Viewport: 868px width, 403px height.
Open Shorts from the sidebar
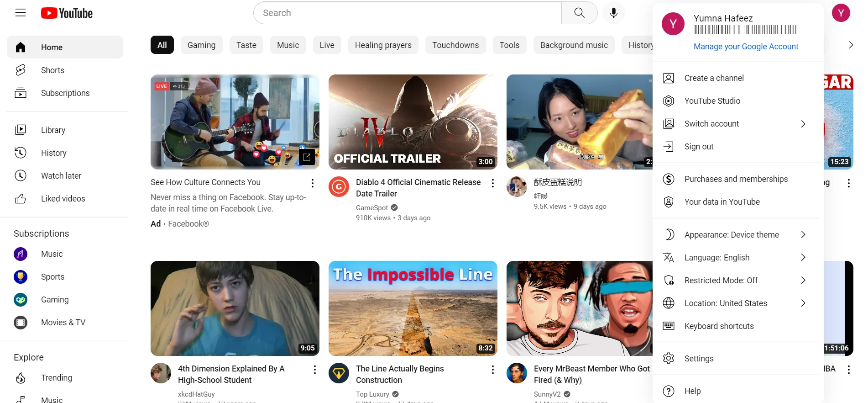coord(65,70)
